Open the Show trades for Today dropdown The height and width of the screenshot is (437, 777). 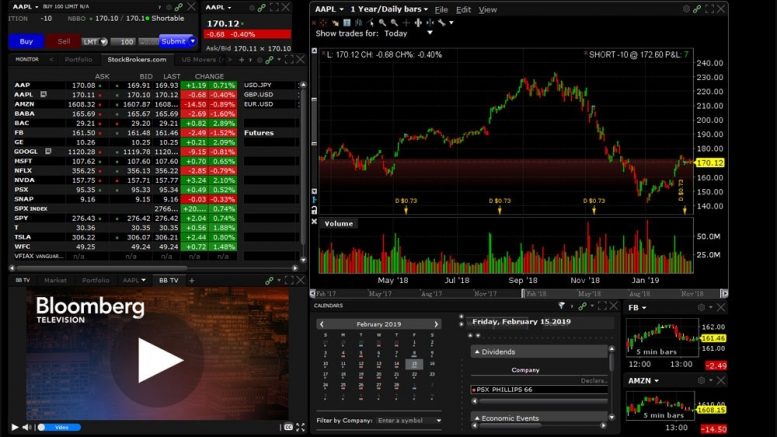430,33
